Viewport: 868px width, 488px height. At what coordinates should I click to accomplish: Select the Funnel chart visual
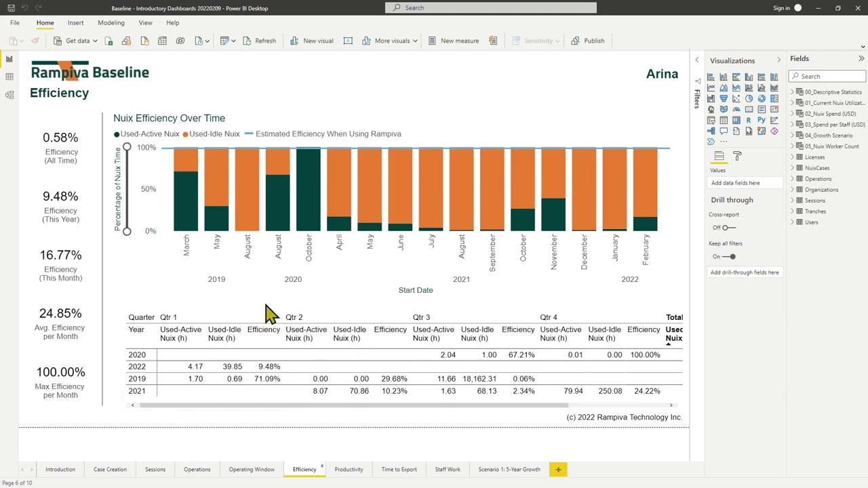pos(724,99)
